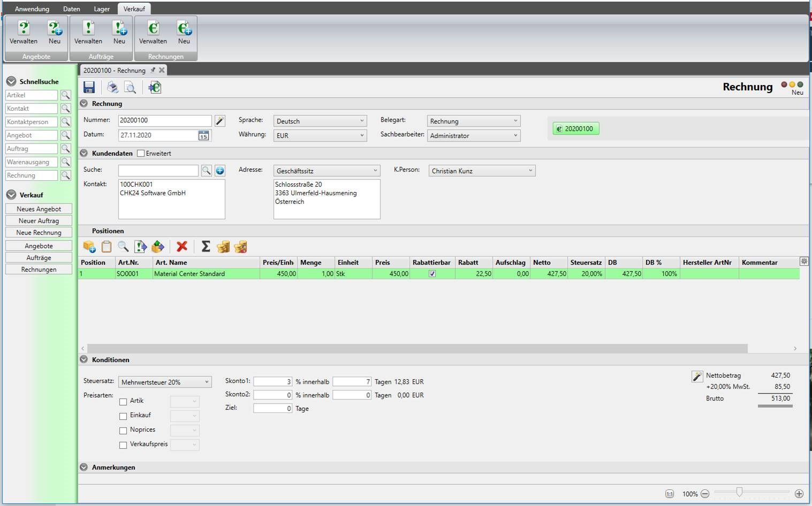
Task: Open the Daten menu tab
Action: [x=72, y=9]
